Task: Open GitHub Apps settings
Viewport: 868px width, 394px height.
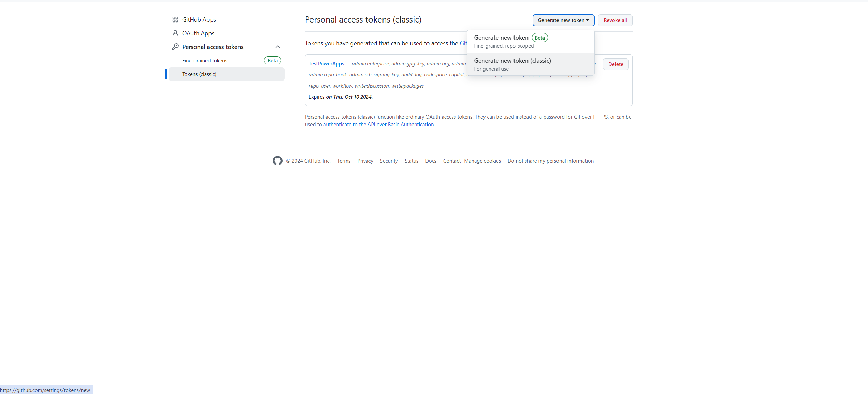Action: point(199,19)
